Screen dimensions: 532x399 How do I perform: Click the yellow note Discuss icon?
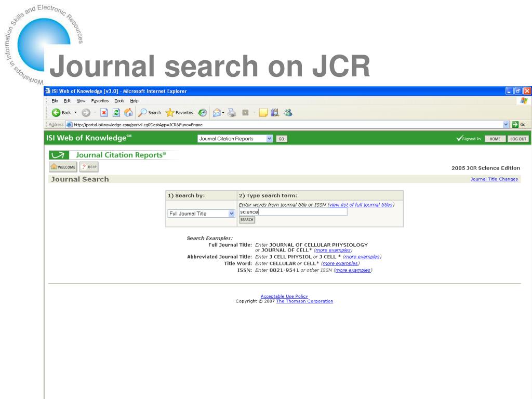point(263,113)
